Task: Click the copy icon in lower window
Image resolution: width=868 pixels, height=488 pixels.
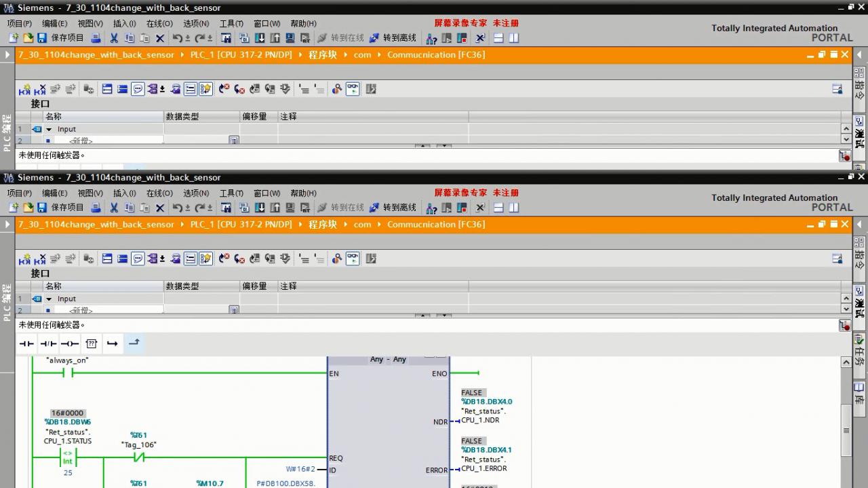Action: (129, 208)
